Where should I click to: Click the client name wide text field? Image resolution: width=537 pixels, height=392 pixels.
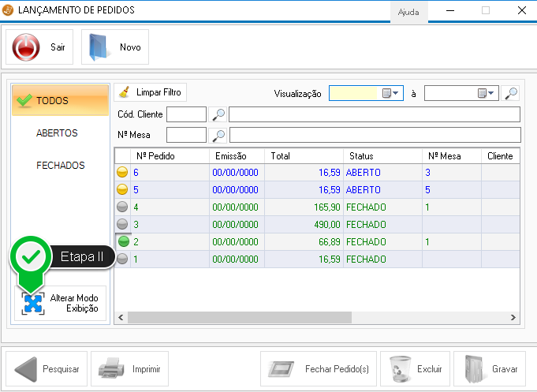pos(375,114)
